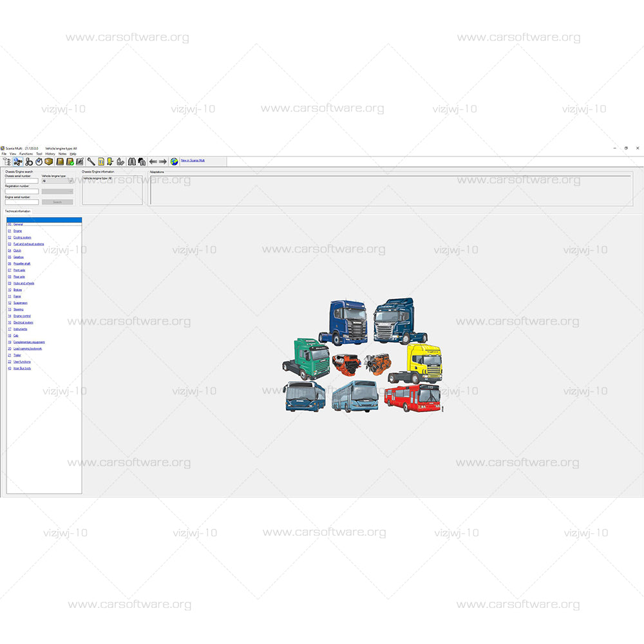Open the 16 Electrical system section
The width and height of the screenshot is (644, 644).
(x=21, y=323)
